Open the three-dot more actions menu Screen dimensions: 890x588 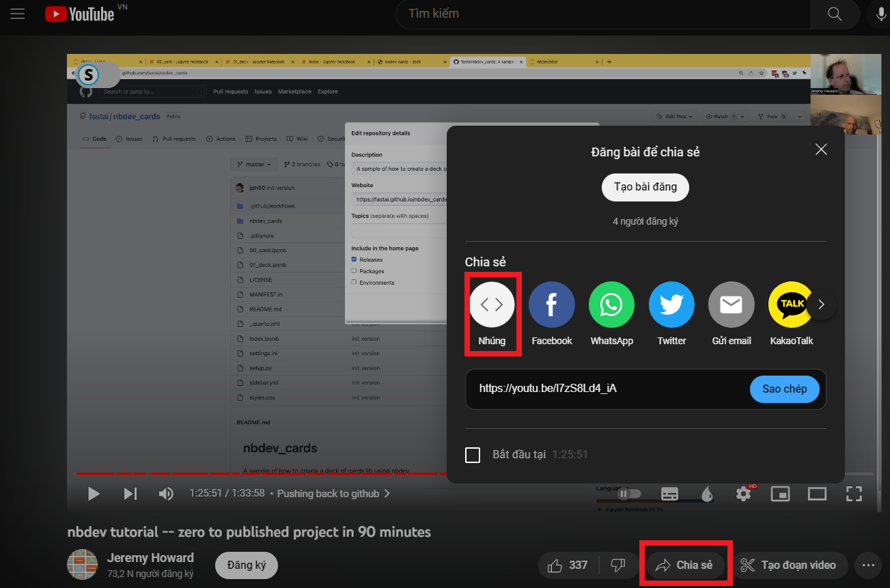click(868, 565)
